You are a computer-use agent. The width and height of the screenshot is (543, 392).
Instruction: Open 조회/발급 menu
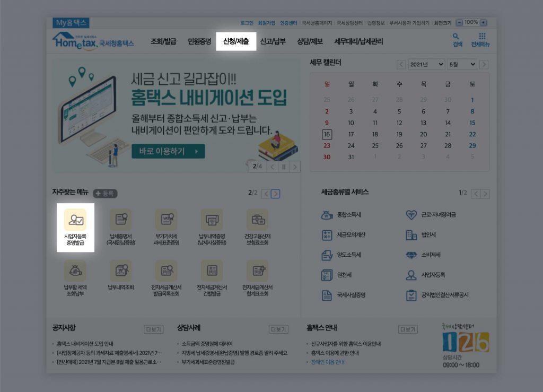pyautogui.click(x=163, y=41)
